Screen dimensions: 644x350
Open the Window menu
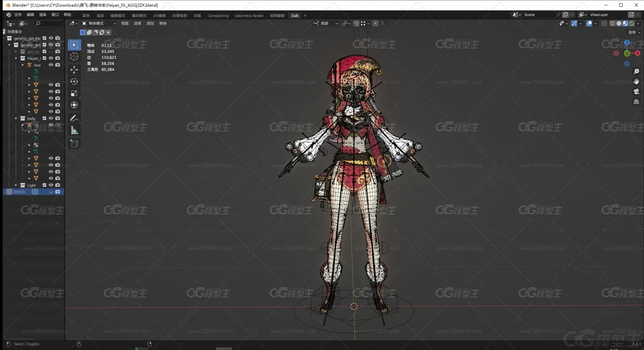tap(55, 14)
